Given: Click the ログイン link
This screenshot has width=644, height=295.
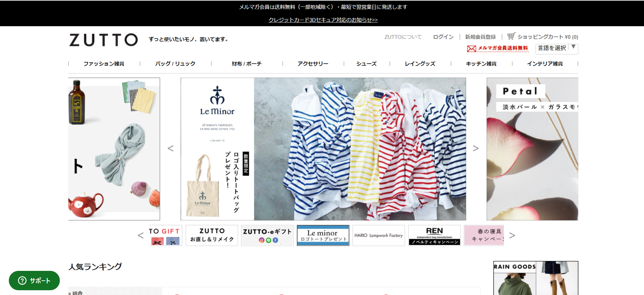Looking at the screenshot, I should 443,37.
